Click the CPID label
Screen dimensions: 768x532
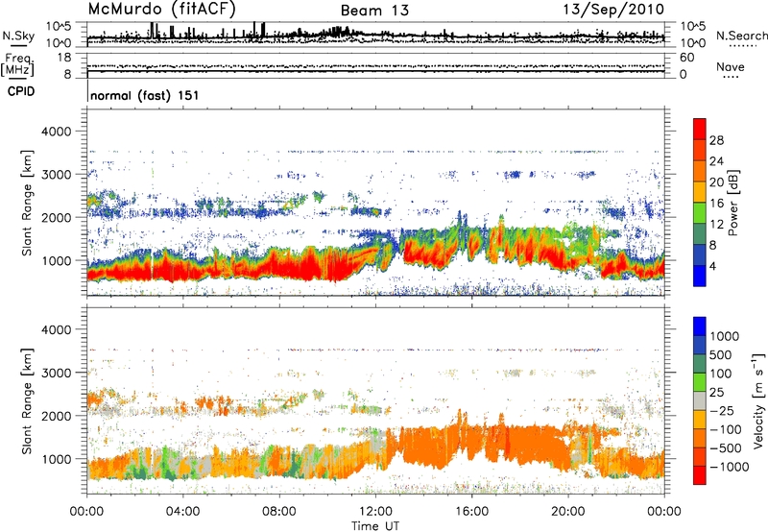21,91
